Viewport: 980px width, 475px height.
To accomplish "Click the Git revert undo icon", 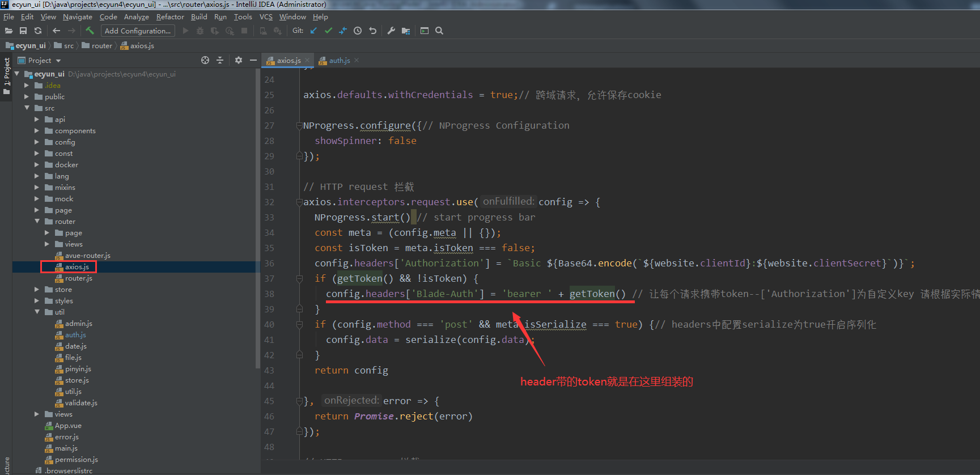I will [x=372, y=31].
